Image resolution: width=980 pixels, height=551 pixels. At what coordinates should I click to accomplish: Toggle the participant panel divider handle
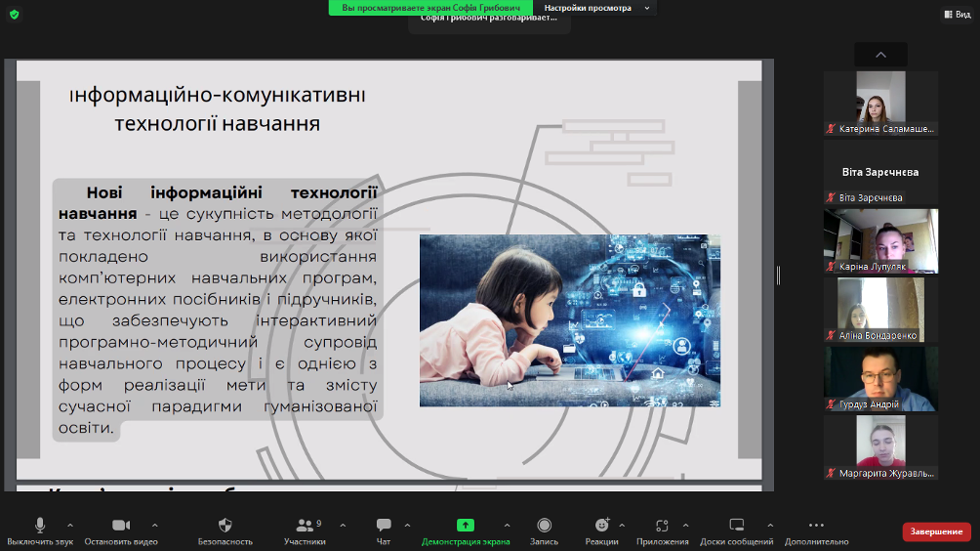click(778, 275)
